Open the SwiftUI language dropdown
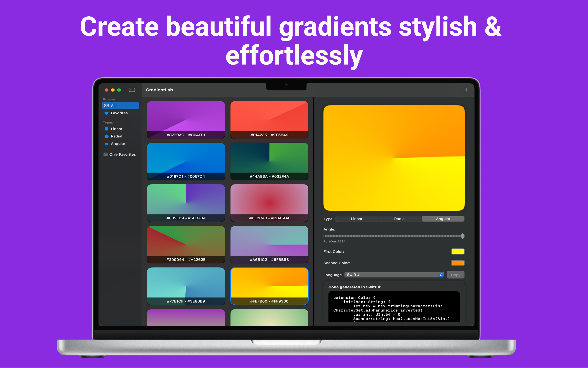Viewport: 588px width, 368px height. pyautogui.click(x=394, y=275)
